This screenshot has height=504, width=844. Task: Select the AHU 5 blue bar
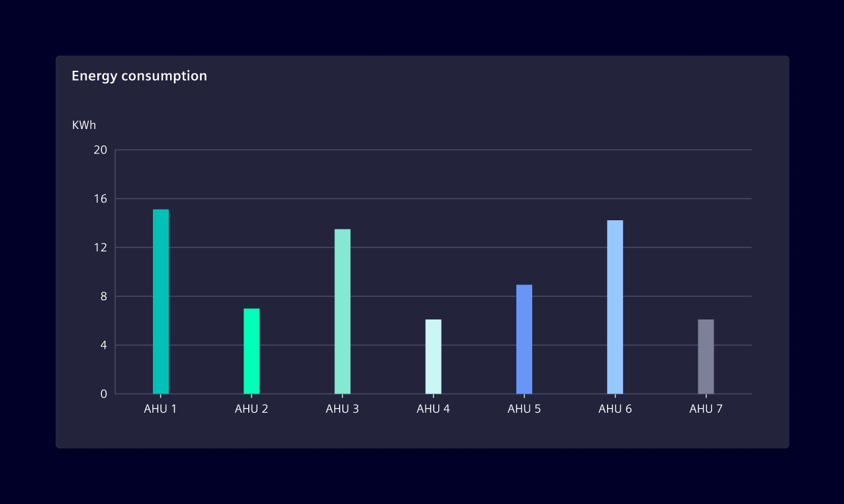coord(524,339)
